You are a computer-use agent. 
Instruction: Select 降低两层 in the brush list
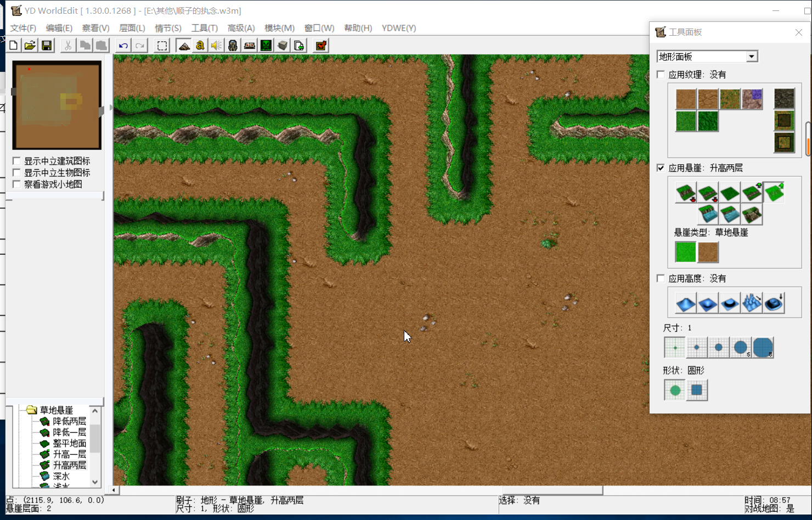tap(69, 421)
